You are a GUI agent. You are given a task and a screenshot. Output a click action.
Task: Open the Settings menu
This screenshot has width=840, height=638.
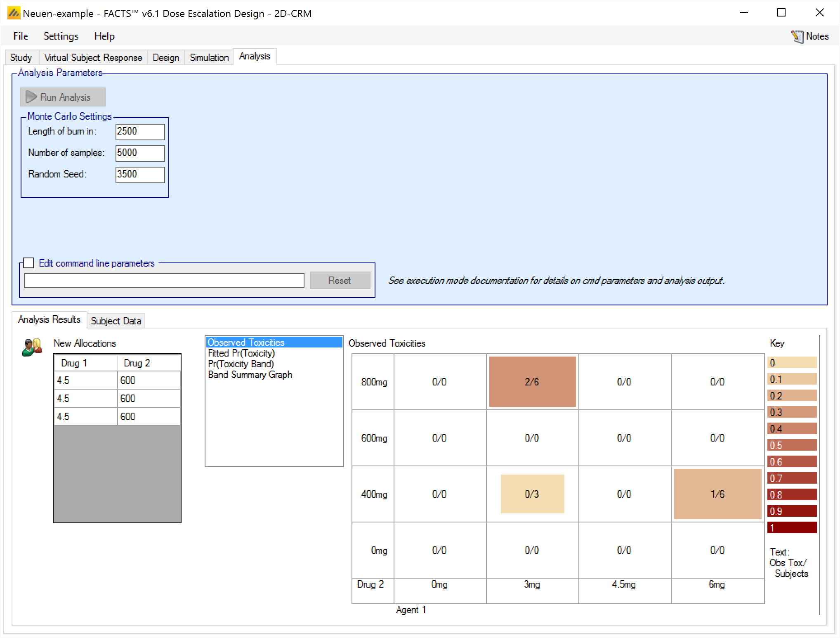point(61,36)
